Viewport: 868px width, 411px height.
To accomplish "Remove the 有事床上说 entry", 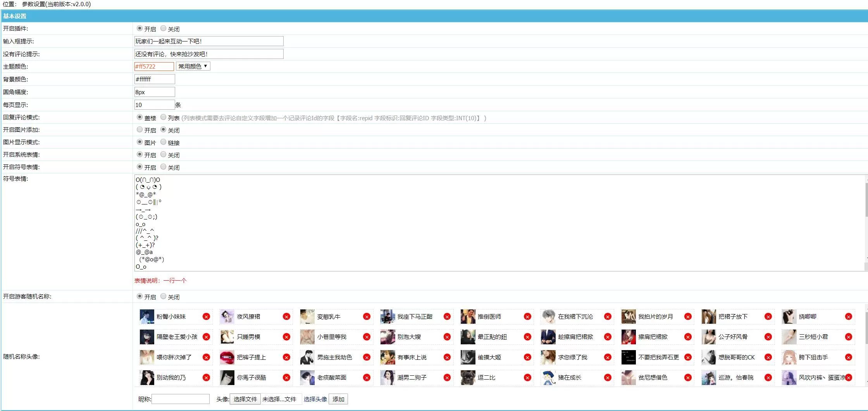I will click(447, 357).
